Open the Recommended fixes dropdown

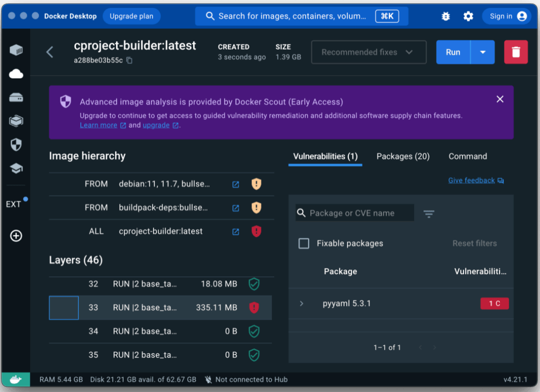click(x=368, y=52)
